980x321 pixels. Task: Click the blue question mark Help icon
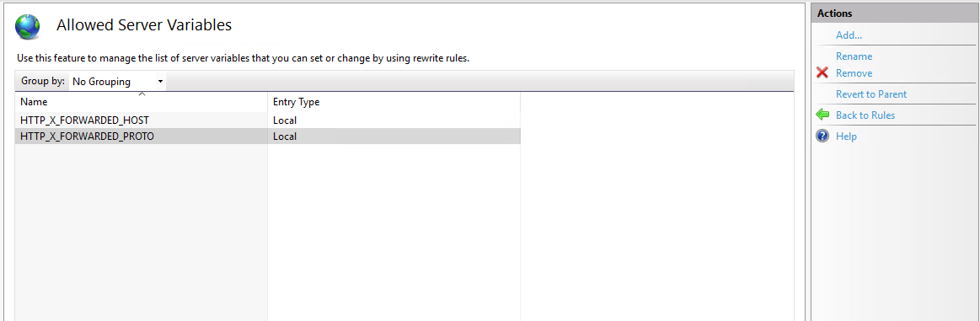point(822,136)
